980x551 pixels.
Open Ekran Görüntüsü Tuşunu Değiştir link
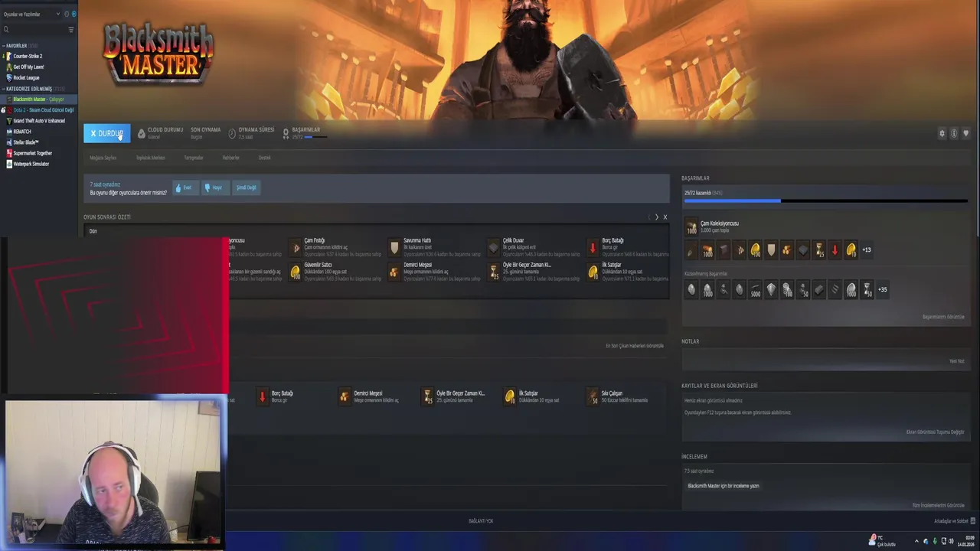[936, 432]
